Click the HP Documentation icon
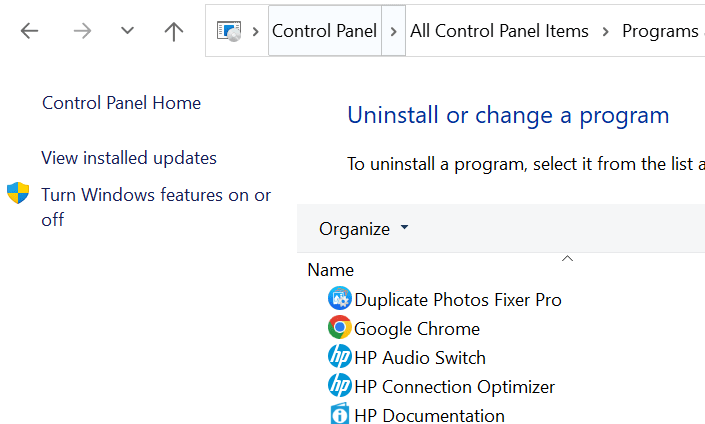 click(x=340, y=414)
